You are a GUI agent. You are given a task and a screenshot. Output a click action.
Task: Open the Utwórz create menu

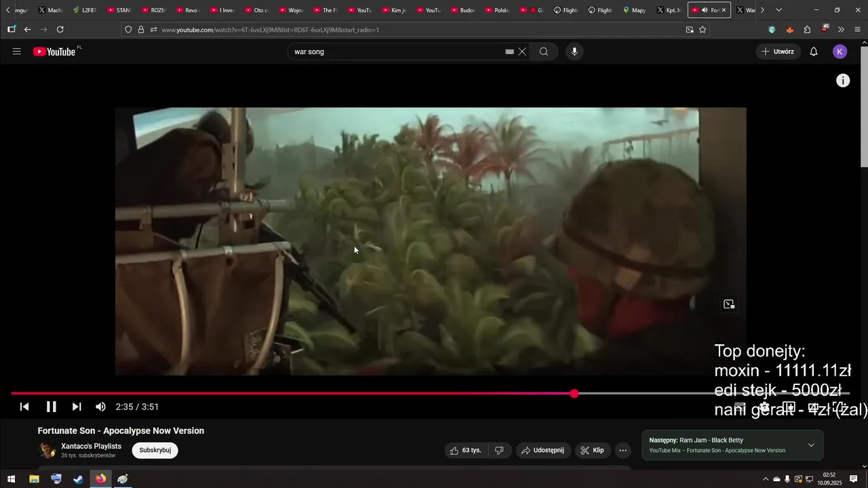pyautogui.click(x=778, y=52)
